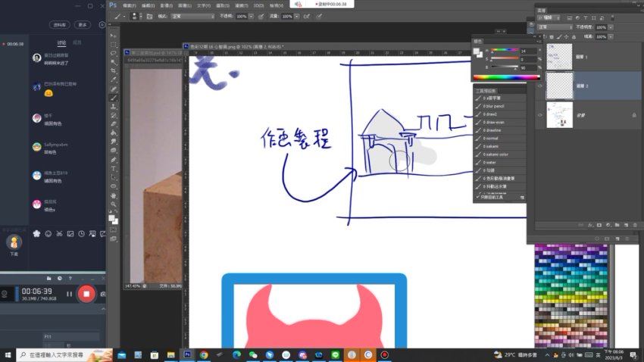
Task: Select the Rectangular Marquee tool
Action: coord(114,45)
